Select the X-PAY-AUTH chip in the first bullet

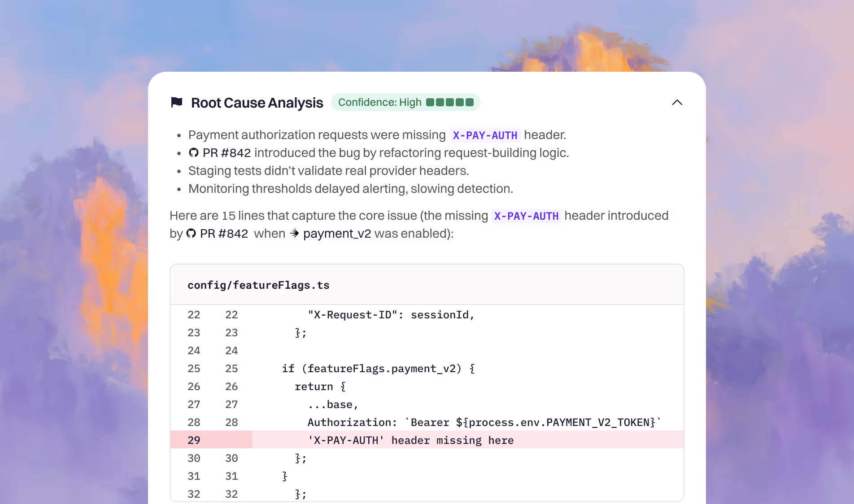click(x=484, y=135)
